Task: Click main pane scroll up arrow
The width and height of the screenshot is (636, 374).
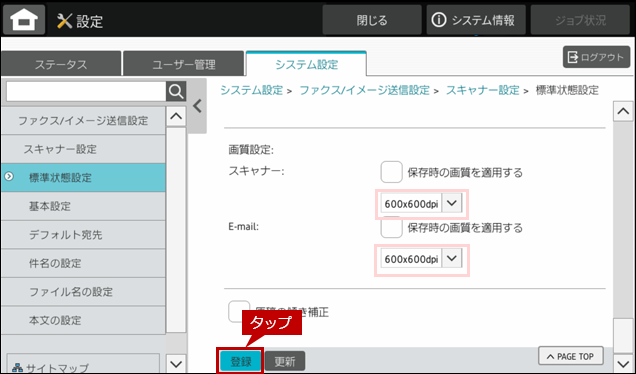Action: point(623,111)
